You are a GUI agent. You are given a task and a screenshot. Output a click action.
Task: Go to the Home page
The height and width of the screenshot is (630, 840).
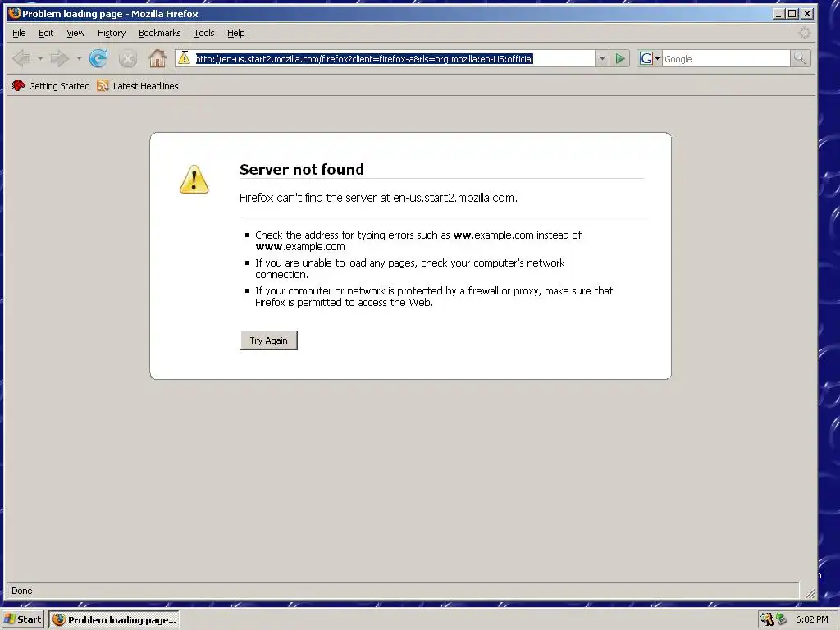click(157, 58)
